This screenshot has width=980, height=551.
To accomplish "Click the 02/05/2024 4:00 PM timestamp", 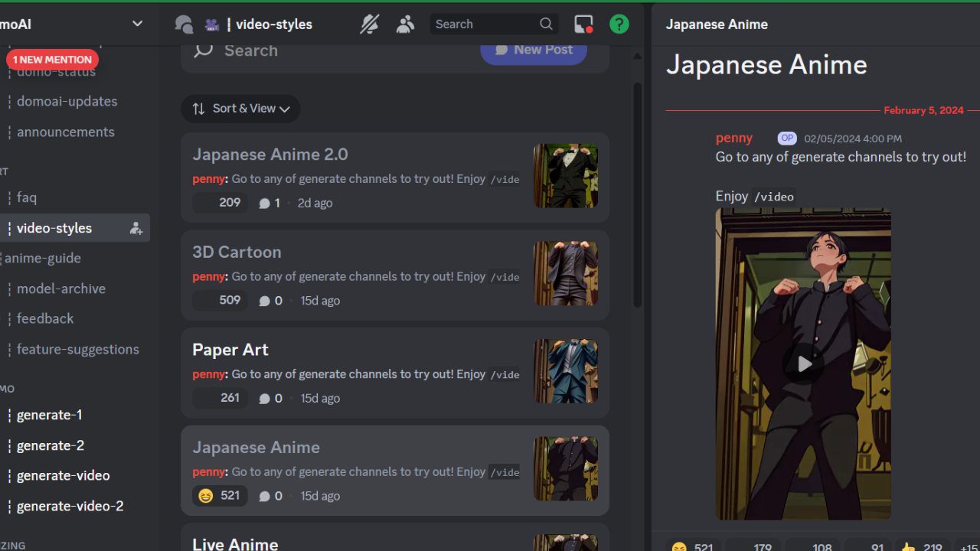I will coord(852,139).
